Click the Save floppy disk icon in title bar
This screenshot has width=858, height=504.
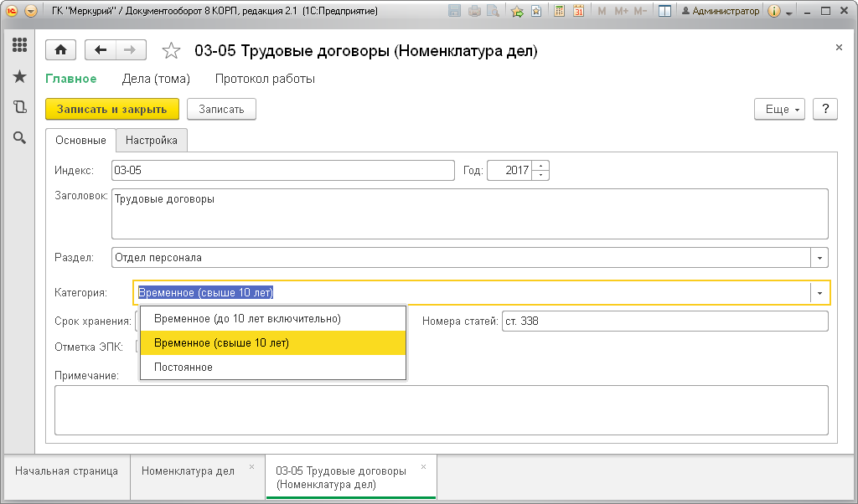[454, 11]
